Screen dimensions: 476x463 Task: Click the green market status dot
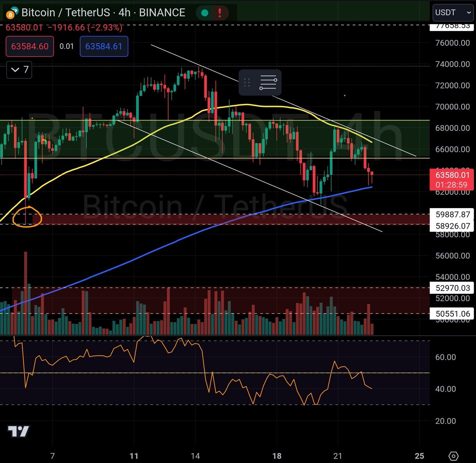(x=205, y=13)
